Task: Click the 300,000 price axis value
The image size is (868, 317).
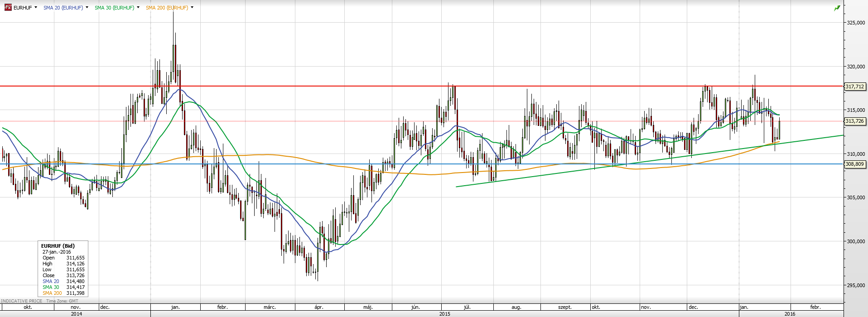Action: pos(856,241)
